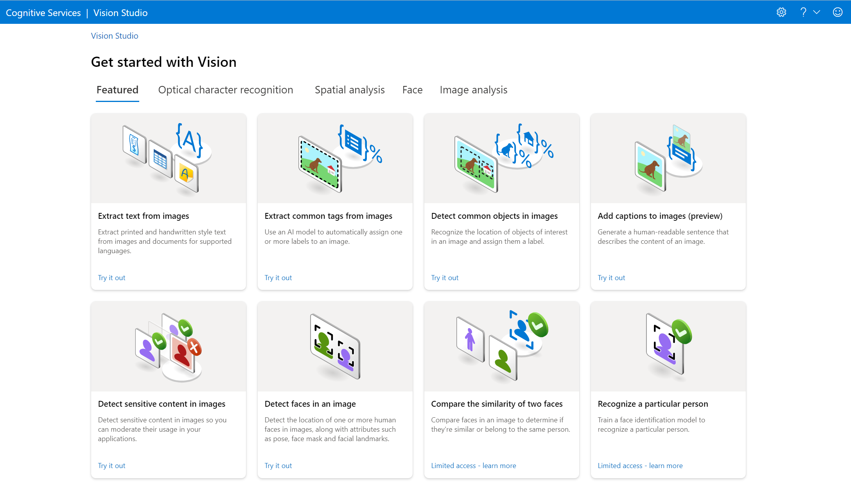Screen dimensions: 851x504
Task: Switch to the Optical character recognition tab
Action: (225, 90)
